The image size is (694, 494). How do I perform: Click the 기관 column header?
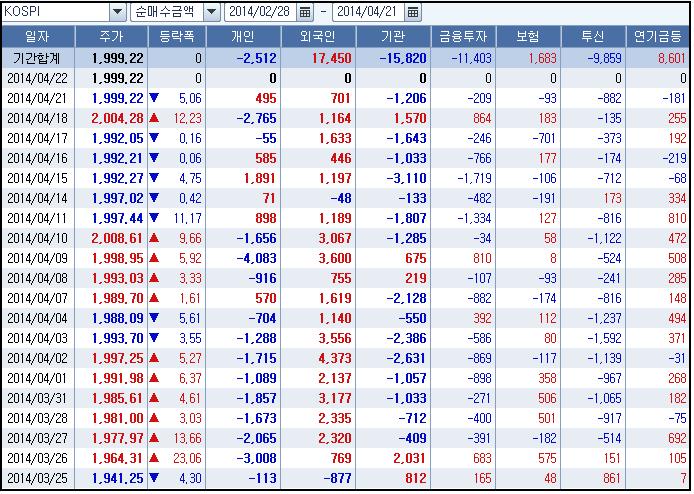tap(393, 36)
